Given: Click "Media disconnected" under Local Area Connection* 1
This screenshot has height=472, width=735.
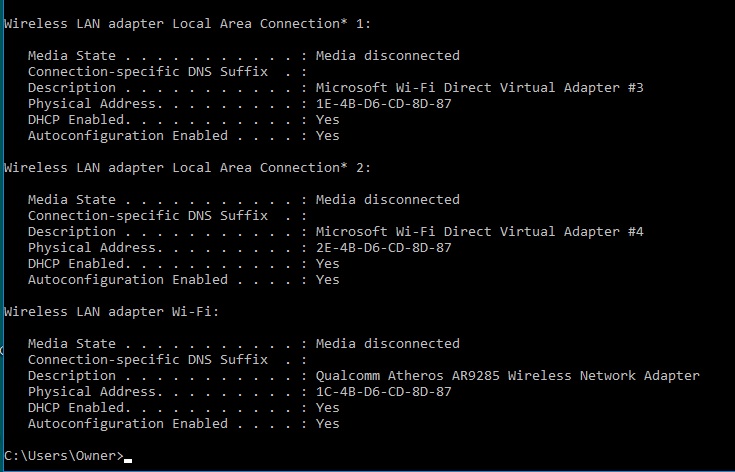Looking at the screenshot, I should (x=387, y=55).
